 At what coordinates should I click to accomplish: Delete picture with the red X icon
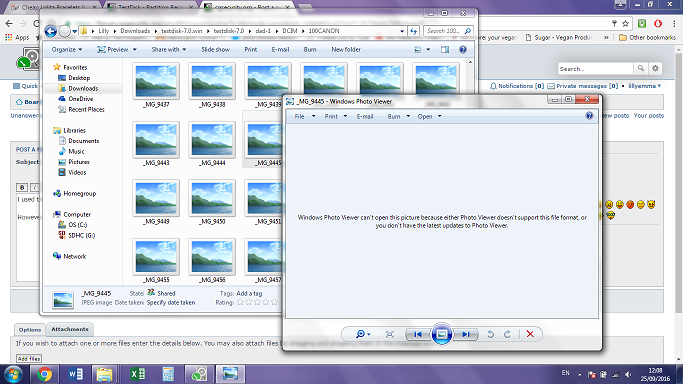pos(530,334)
